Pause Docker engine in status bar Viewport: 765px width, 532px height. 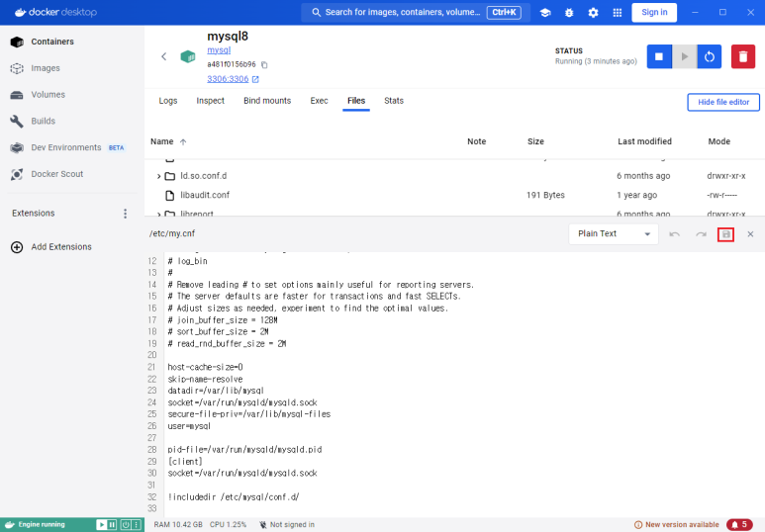click(x=112, y=525)
